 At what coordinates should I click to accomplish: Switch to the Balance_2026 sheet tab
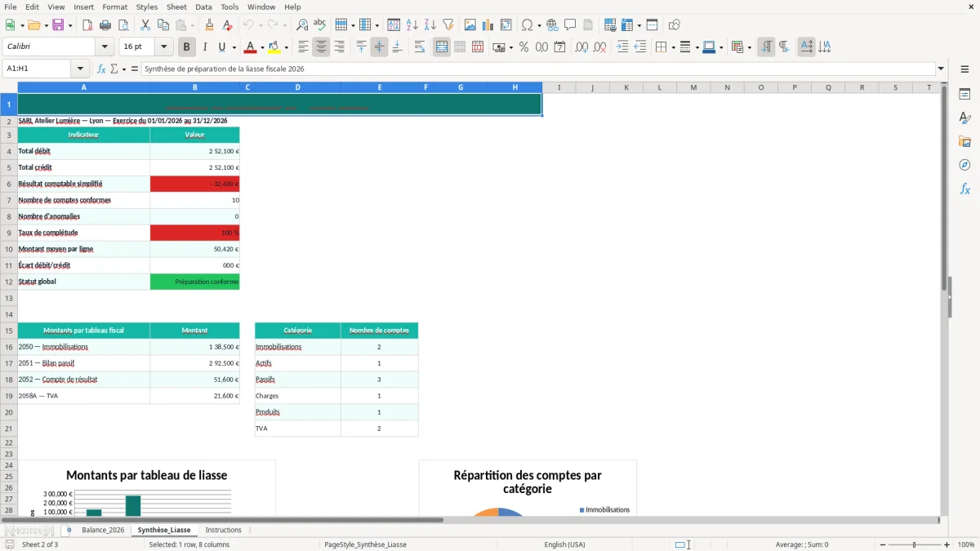[103, 530]
